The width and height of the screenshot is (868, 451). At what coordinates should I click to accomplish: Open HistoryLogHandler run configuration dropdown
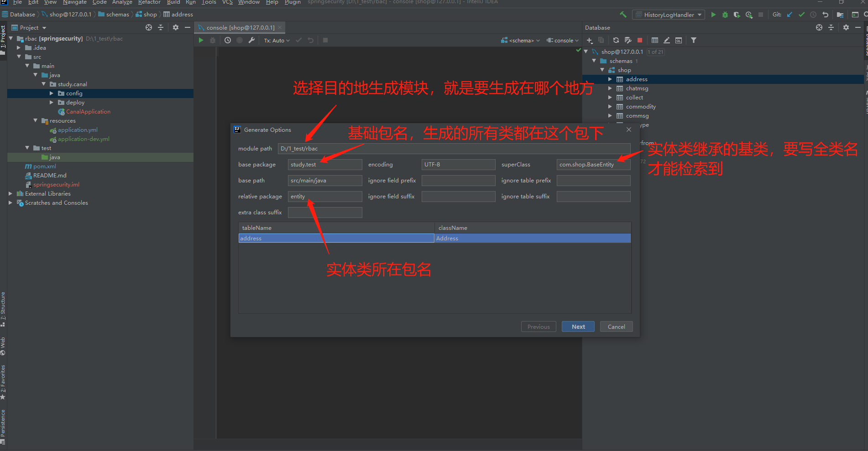669,15
